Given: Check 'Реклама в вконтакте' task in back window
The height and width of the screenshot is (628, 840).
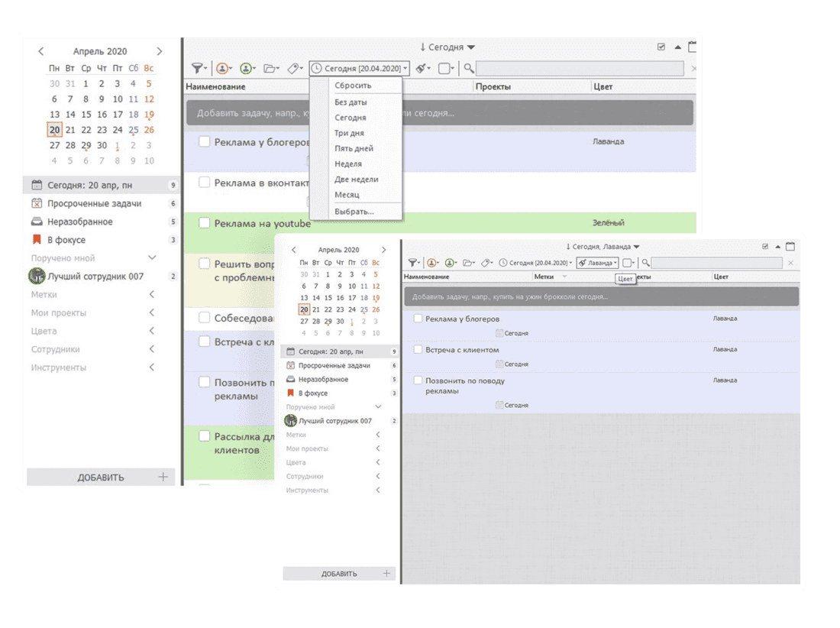Looking at the screenshot, I should point(204,182).
